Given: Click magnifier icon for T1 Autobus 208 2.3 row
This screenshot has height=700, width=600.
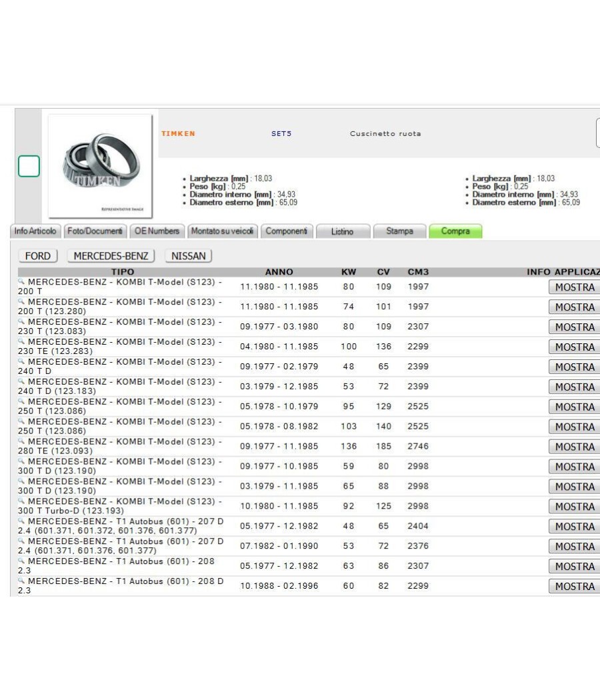Looking at the screenshot, I should [21, 560].
